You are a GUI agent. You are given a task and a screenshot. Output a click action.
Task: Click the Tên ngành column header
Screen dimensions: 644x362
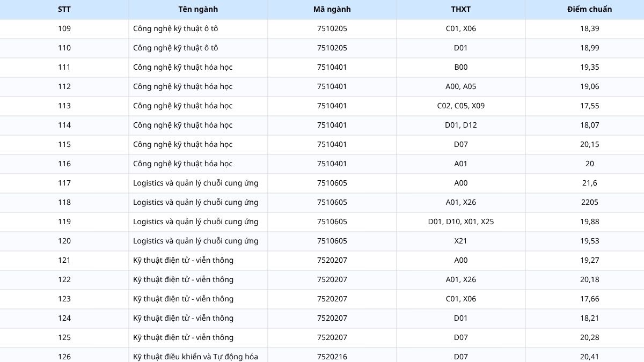click(x=198, y=9)
